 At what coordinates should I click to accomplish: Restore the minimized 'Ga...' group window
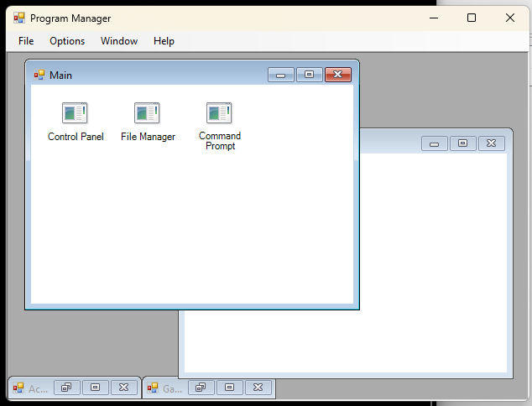tap(201, 388)
